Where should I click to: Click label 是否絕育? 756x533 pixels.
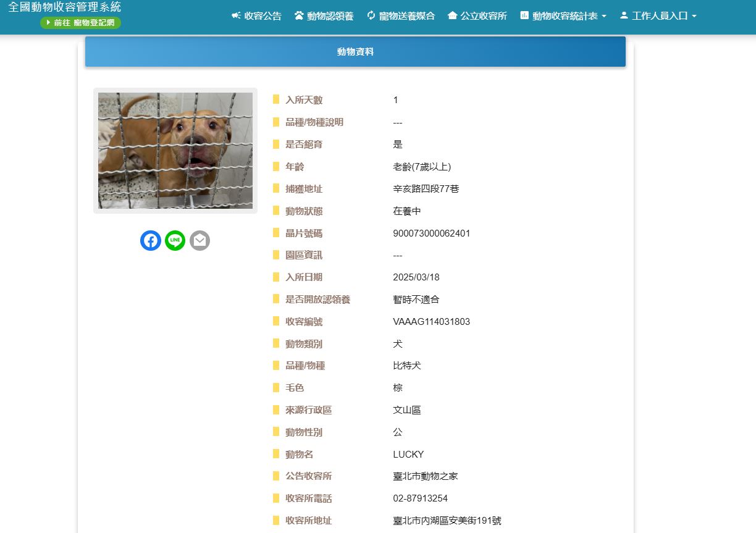[304, 145]
